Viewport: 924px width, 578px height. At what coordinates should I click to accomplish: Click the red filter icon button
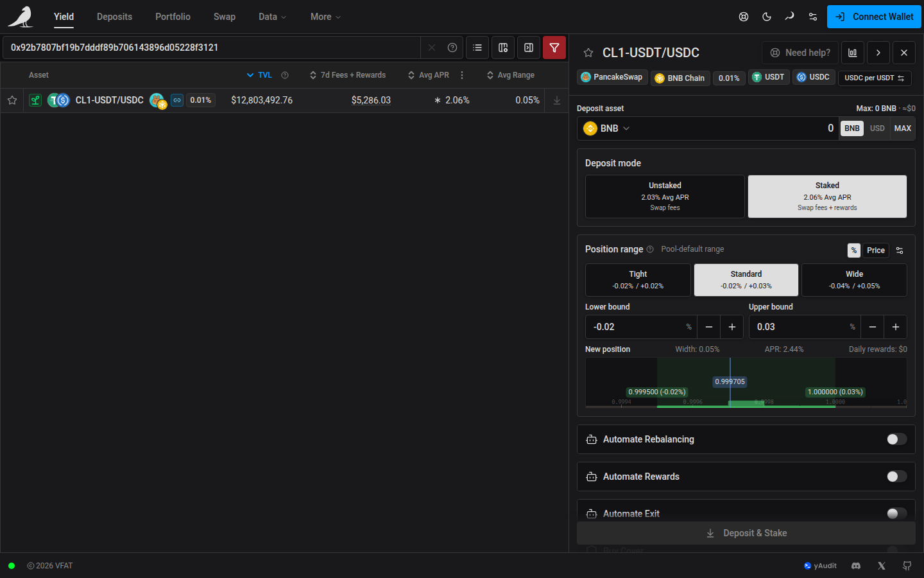(x=554, y=48)
